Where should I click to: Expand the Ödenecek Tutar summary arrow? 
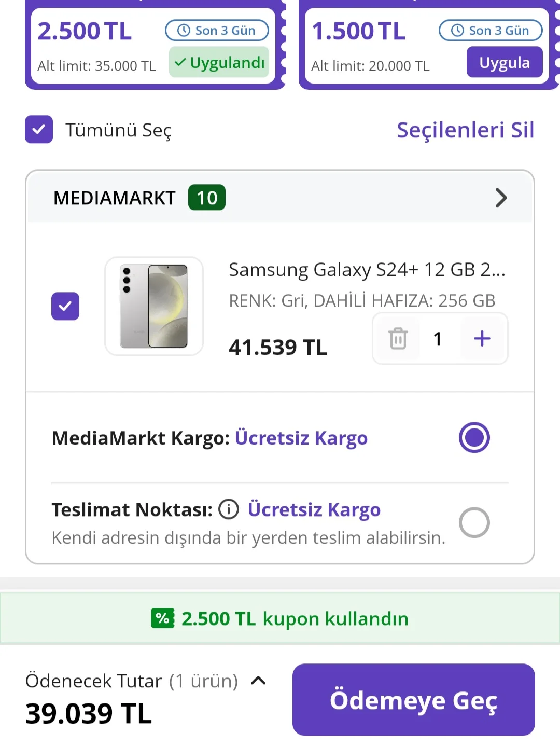pyautogui.click(x=258, y=681)
